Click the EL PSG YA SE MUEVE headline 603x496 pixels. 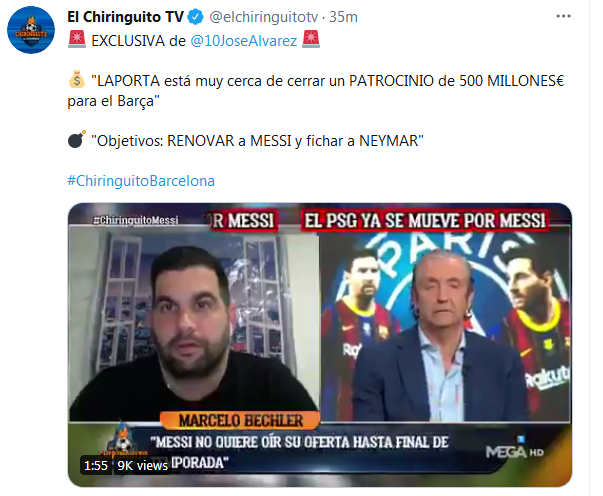point(425,221)
